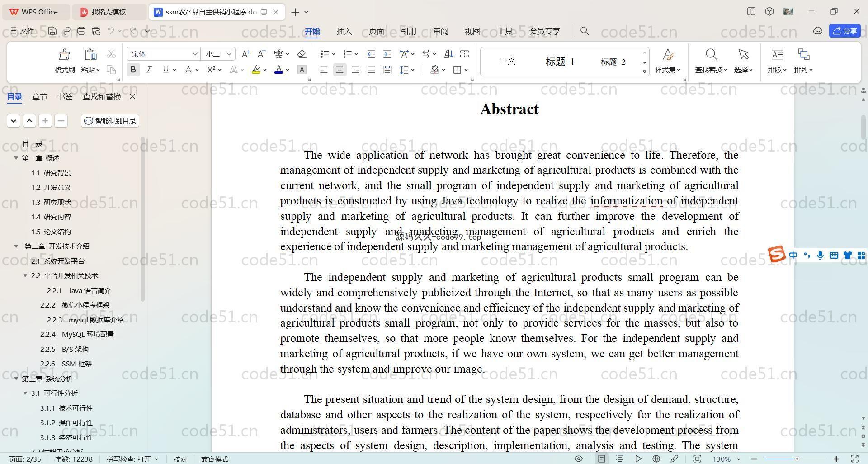Adjust the zoom slider handle
This screenshot has width=868, height=464.
pyautogui.click(x=797, y=459)
